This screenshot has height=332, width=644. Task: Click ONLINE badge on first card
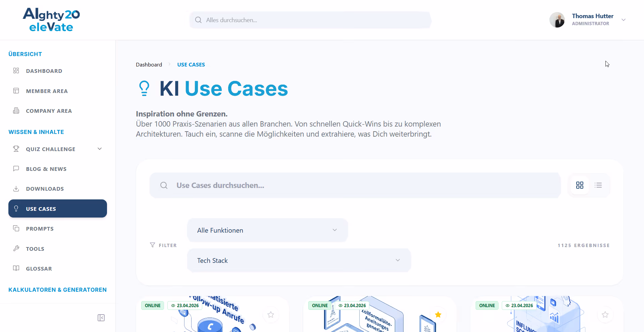click(153, 305)
